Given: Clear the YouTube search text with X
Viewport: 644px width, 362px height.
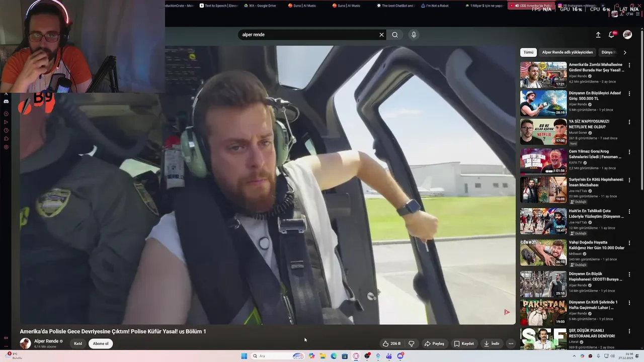Looking at the screenshot, I should click(381, 35).
